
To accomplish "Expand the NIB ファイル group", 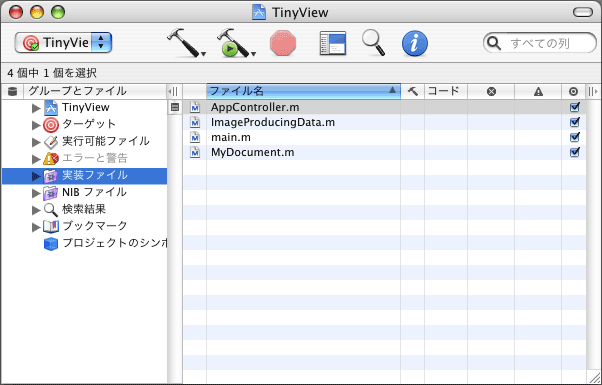I will click(x=36, y=193).
